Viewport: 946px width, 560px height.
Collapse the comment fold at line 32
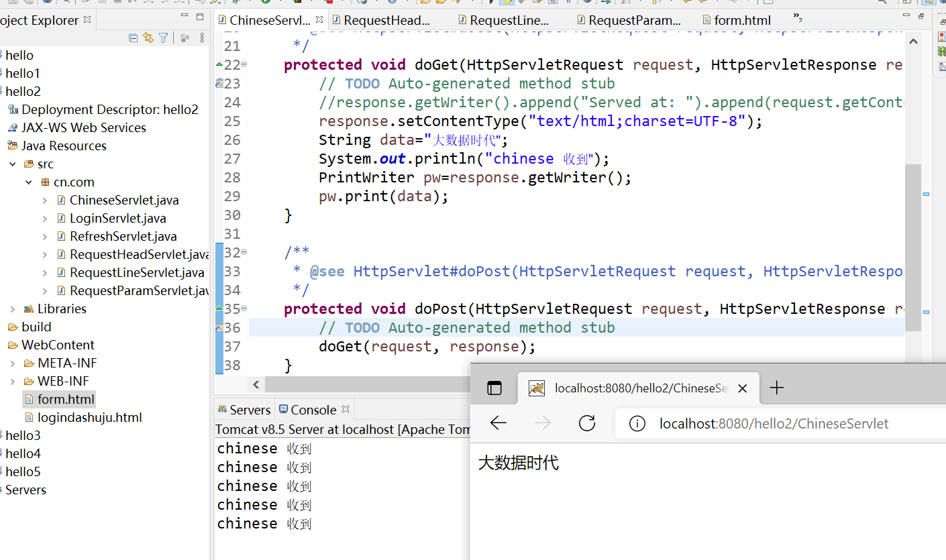(244, 252)
